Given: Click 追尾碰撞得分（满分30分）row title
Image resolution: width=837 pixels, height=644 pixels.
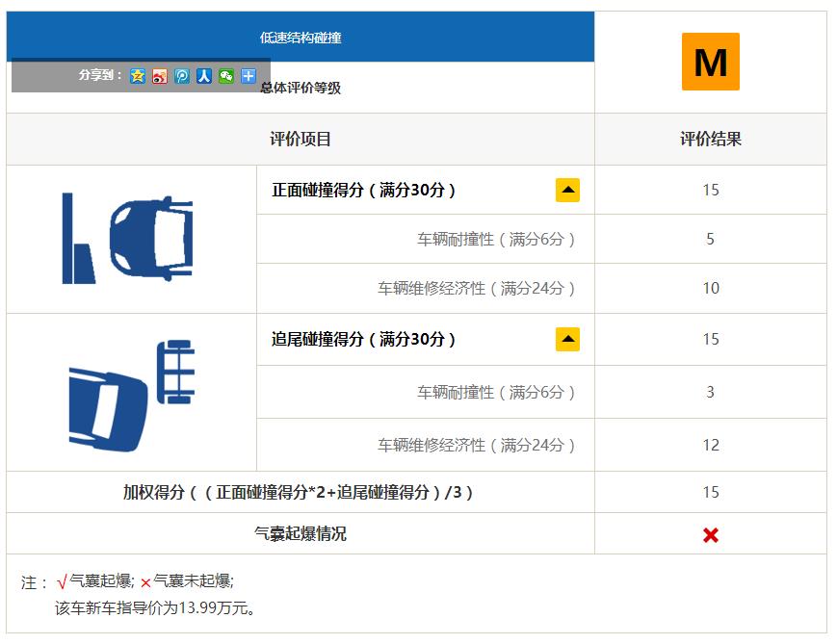Looking at the screenshot, I should coord(363,340).
